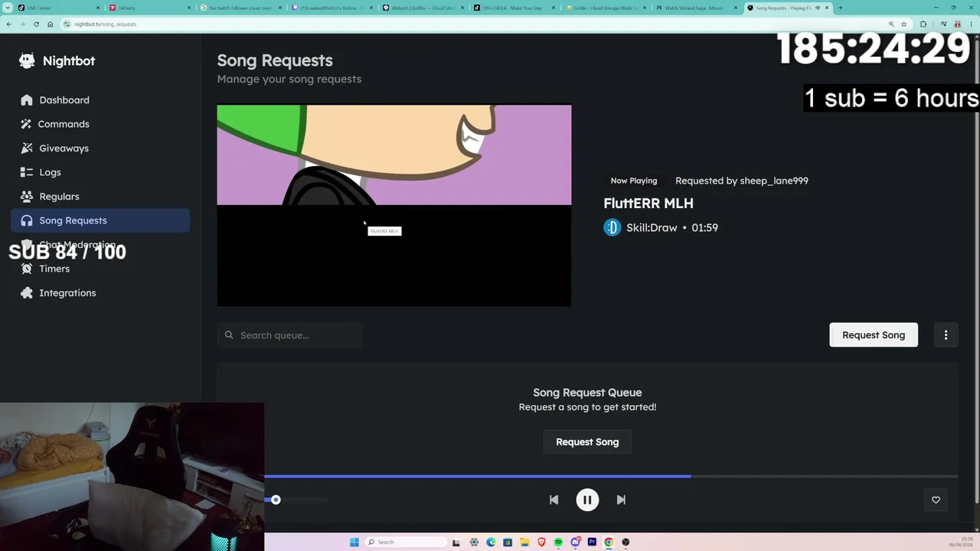Open OBS Studio from the taskbar

point(626,542)
